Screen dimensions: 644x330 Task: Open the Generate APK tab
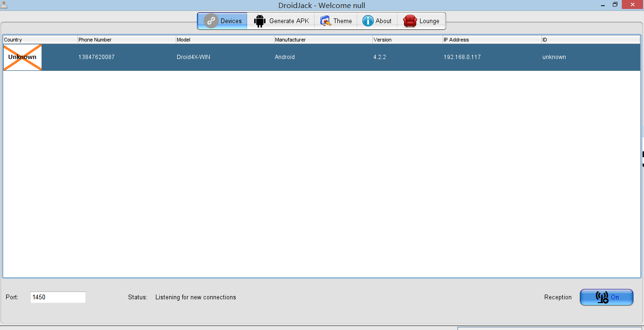coord(281,21)
